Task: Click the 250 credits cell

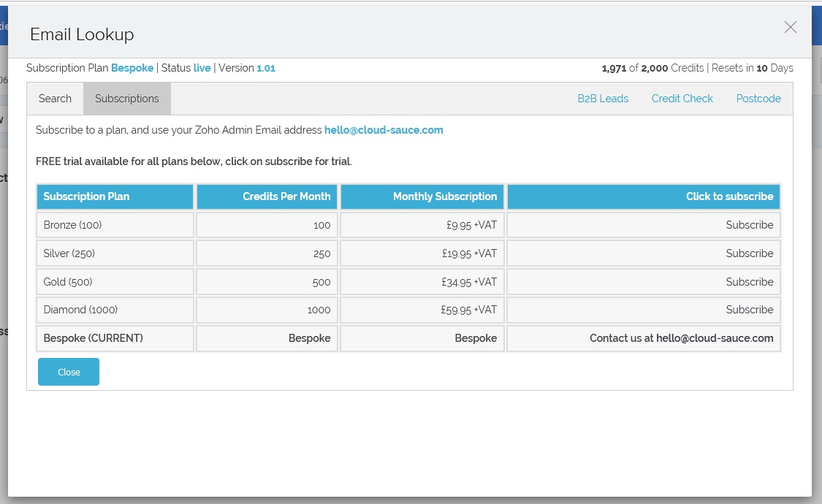Action: [267, 253]
